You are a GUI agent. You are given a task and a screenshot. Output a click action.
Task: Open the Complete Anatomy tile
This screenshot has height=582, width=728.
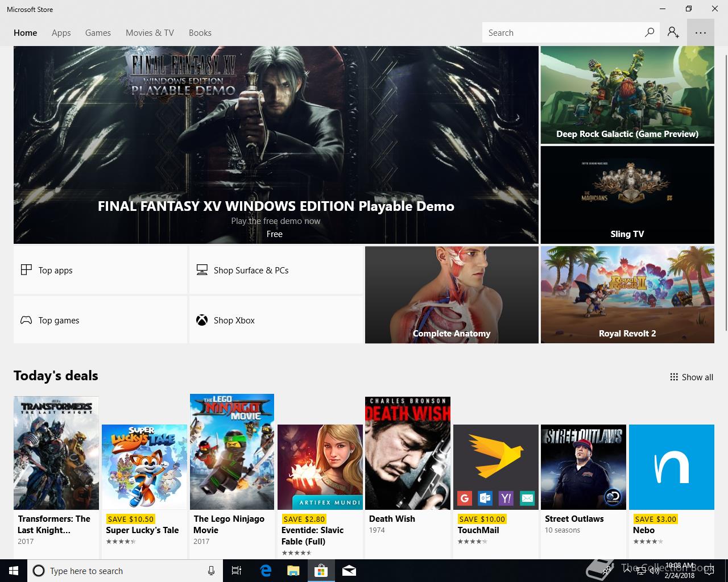[452, 294]
